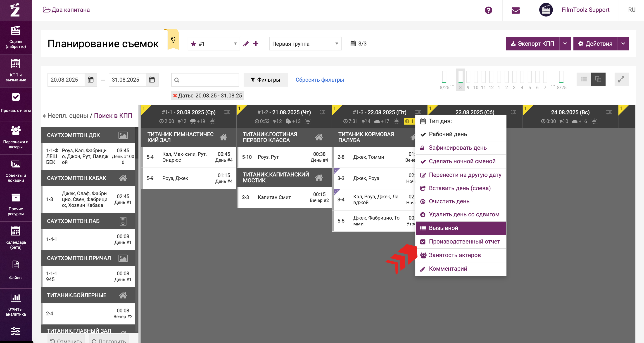Image resolution: width=644 pixels, height=343 pixels.
Task: Open calendar picker for start date 20.08.2025
Action: 91,80
